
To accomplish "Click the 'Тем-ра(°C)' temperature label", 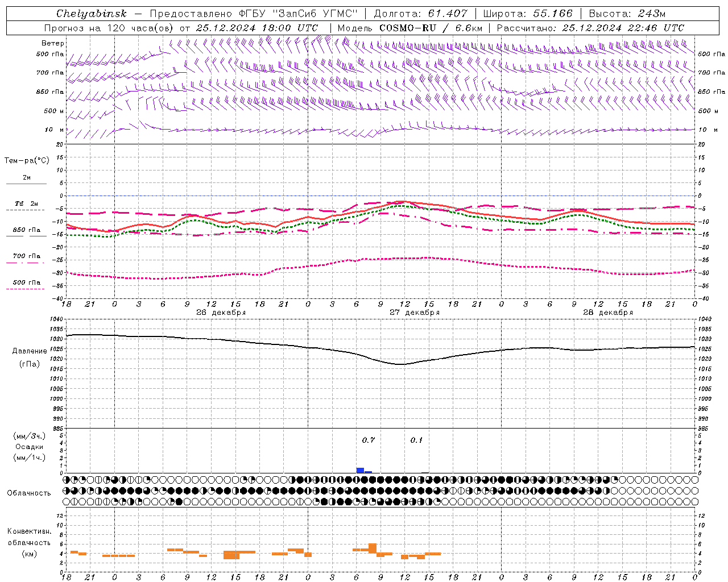I will point(27,161).
